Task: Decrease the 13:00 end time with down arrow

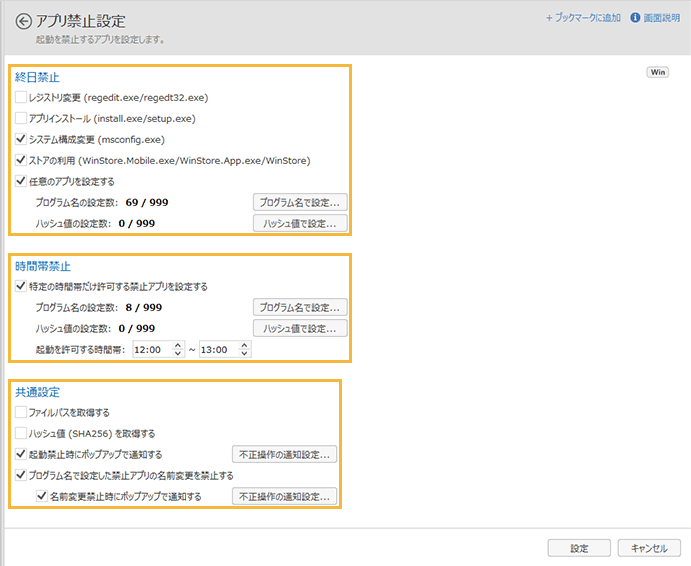Action: point(244,354)
